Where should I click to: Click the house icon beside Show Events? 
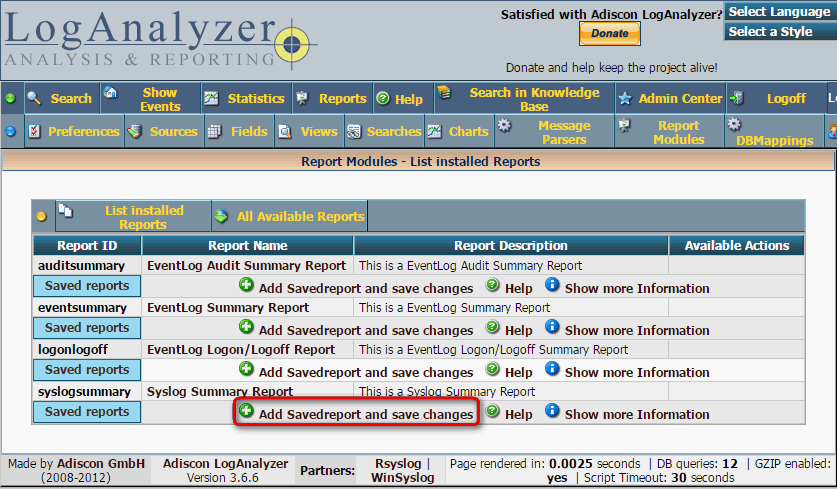[x=110, y=92]
